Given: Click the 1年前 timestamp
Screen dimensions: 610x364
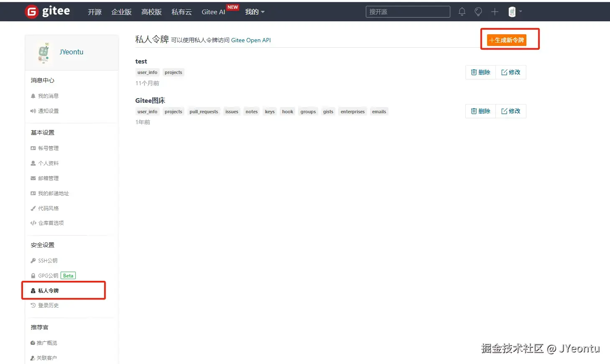Looking at the screenshot, I should coord(143,122).
